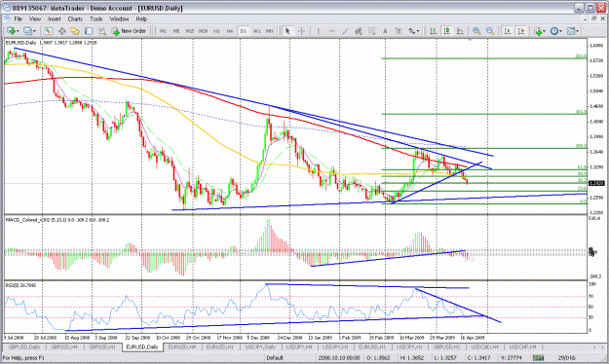This screenshot has height=364, width=609.
Task: Open the View menu
Action: [x=35, y=18]
